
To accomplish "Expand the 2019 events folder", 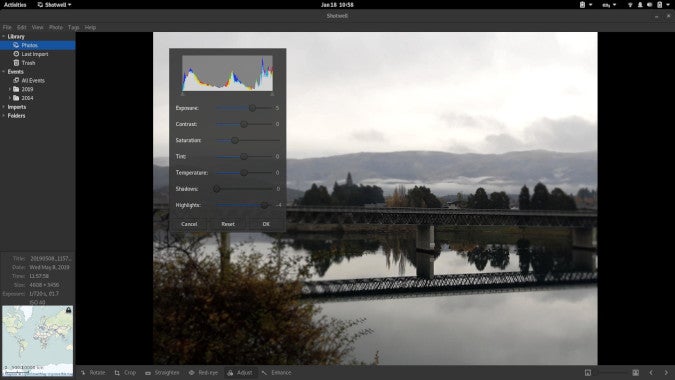I will click(10, 89).
